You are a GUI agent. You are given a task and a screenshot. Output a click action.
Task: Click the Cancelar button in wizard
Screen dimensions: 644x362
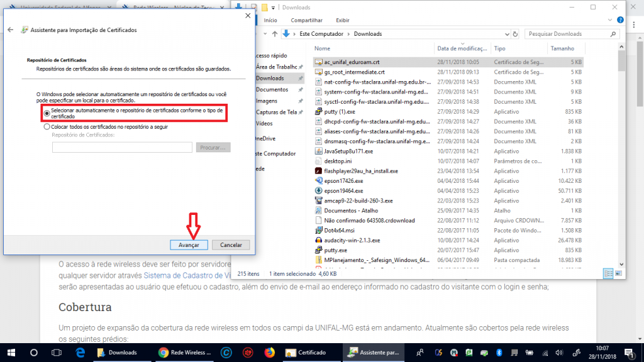[231, 245]
